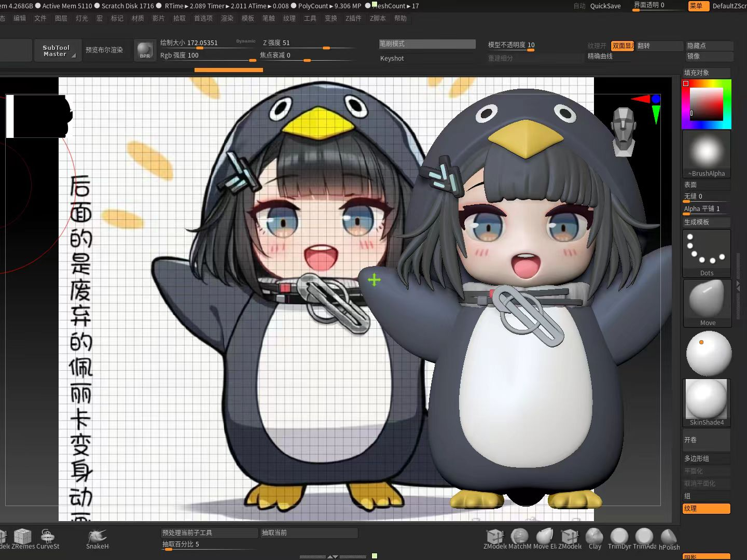Expand the 表面 surface section
747x560 pixels.
(707, 185)
